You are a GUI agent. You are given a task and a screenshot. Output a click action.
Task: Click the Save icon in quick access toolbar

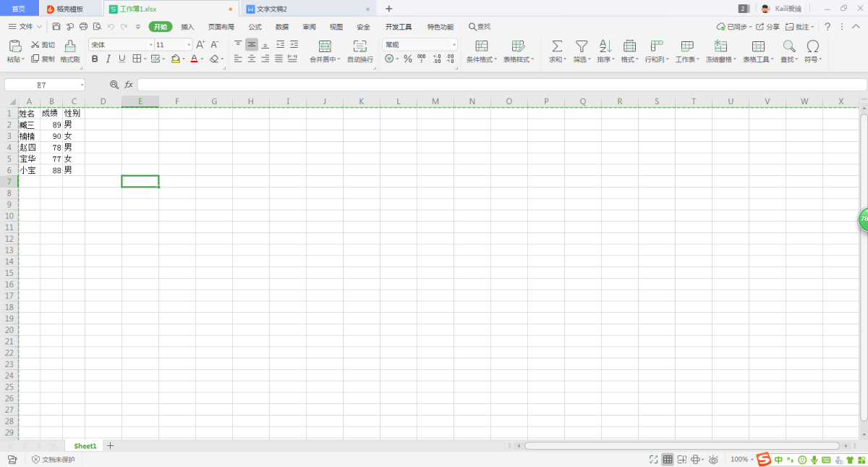pyautogui.click(x=56, y=27)
